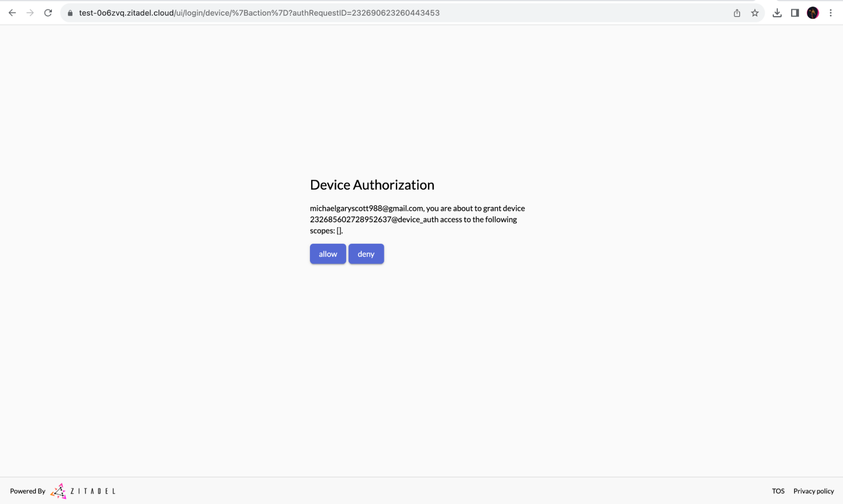Open the Chrome profile avatar
The width and height of the screenshot is (843, 504).
tap(813, 13)
